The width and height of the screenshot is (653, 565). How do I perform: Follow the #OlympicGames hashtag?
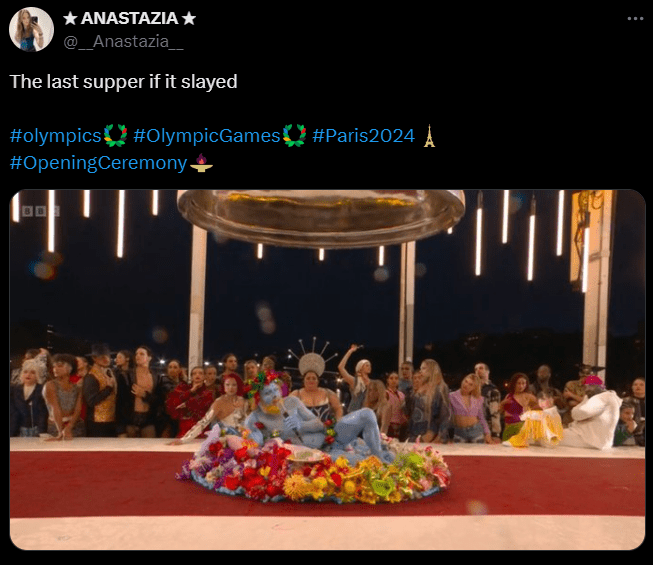[207, 136]
